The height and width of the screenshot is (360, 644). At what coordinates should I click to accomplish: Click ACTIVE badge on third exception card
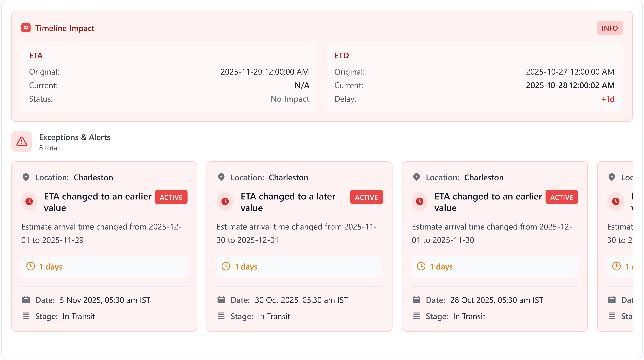561,197
